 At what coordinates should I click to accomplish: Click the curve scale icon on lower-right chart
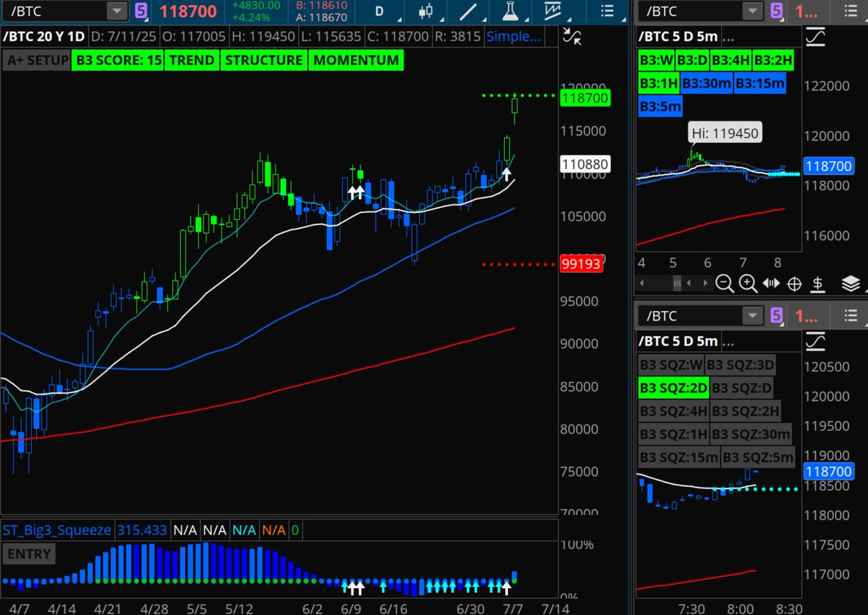[x=816, y=341]
